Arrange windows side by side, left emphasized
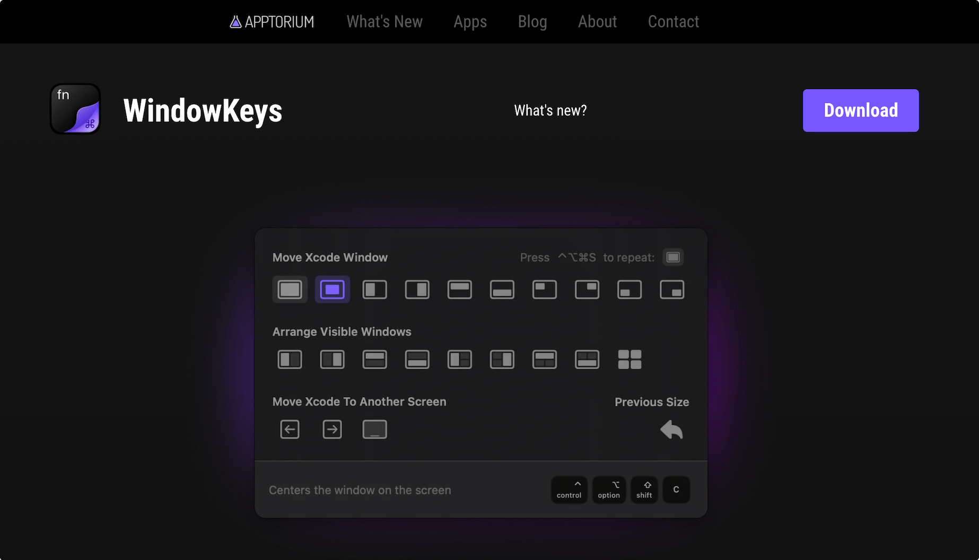This screenshot has width=979, height=560. click(x=290, y=360)
